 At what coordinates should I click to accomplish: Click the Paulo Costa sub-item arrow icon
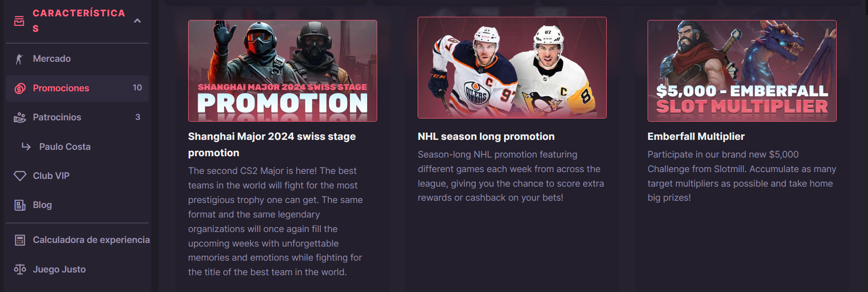coord(26,147)
